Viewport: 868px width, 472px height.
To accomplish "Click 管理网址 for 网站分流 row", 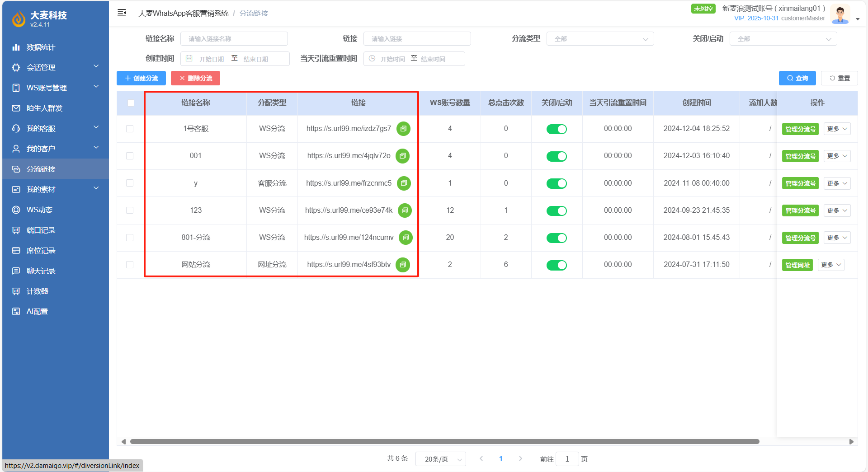I will (x=797, y=265).
